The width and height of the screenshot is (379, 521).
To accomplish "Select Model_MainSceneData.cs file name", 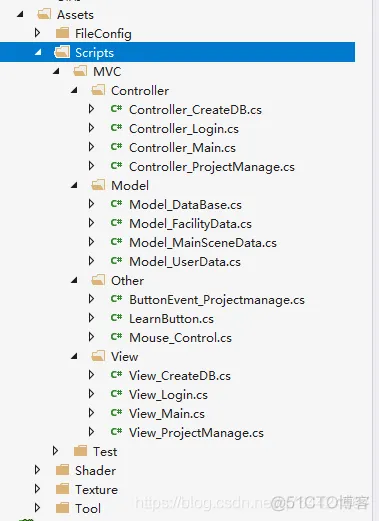I will 203,243.
